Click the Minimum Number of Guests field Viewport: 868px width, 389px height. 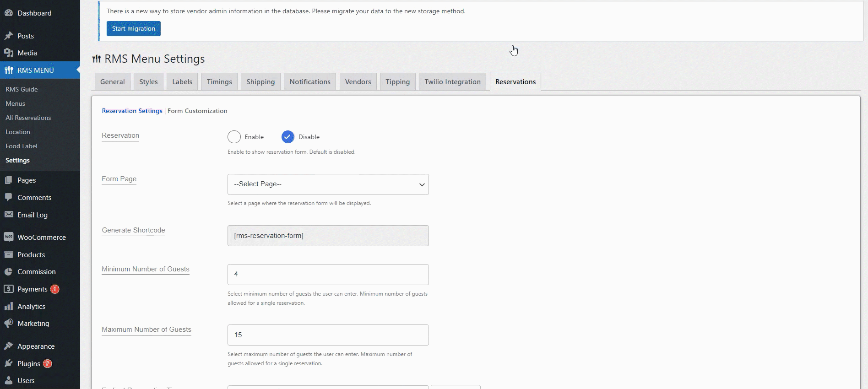tap(328, 275)
